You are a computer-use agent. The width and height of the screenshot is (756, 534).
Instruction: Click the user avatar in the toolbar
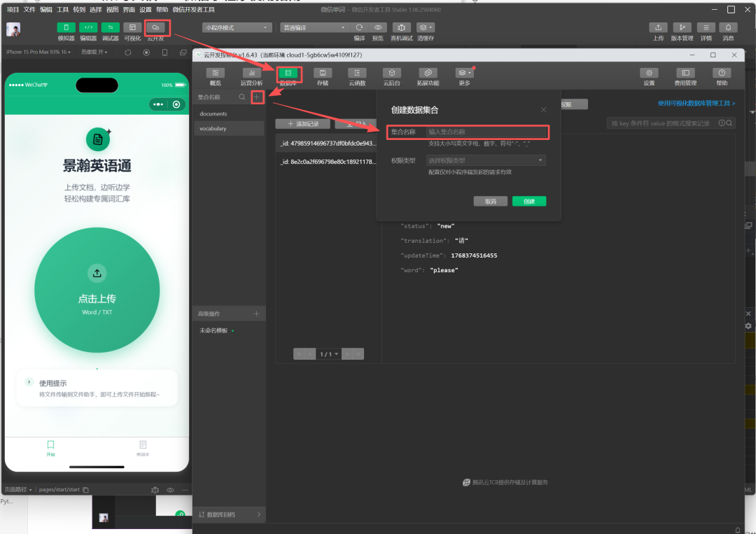13,30
